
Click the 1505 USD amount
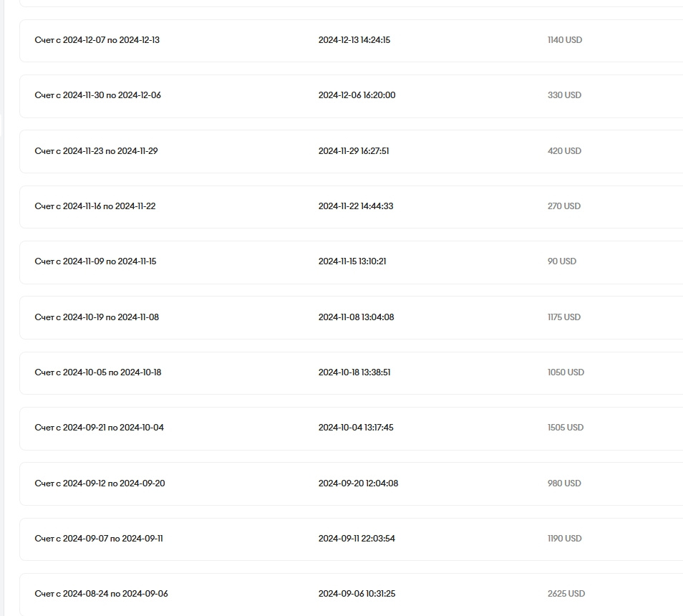pyautogui.click(x=566, y=428)
